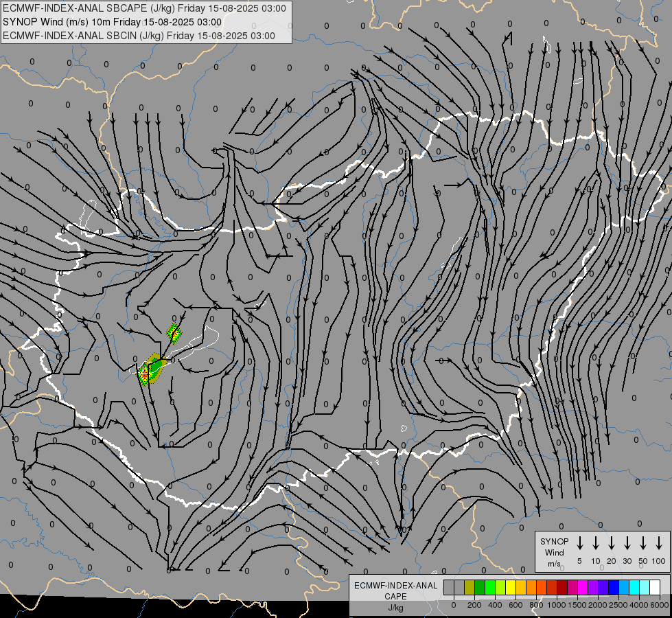Image resolution: width=672 pixels, height=618 pixels.
Task: Click the larger CAPE patch with red core
Action: pos(151,369)
